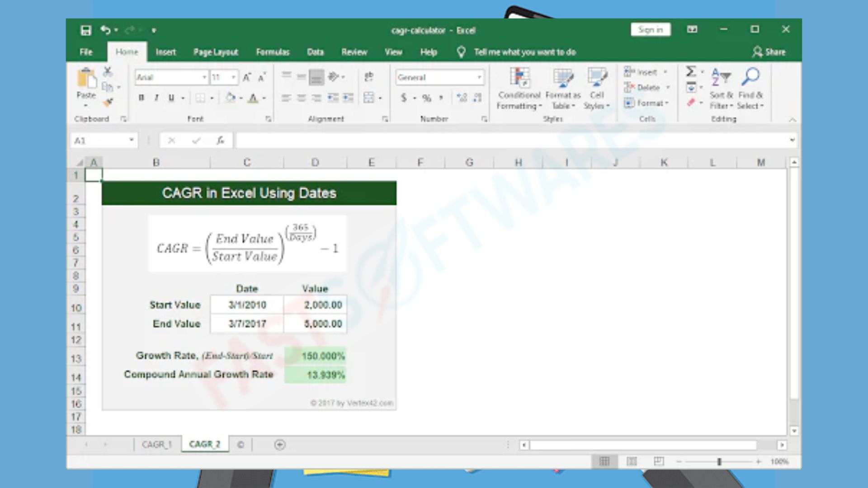868x488 pixels.
Task: Apply the fill color bucket
Action: pyautogui.click(x=231, y=98)
